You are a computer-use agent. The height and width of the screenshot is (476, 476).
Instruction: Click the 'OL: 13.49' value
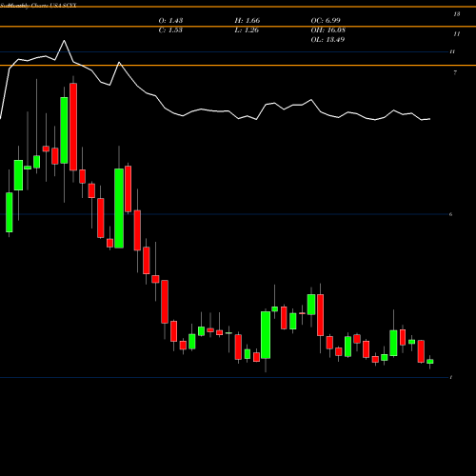(327, 40)
